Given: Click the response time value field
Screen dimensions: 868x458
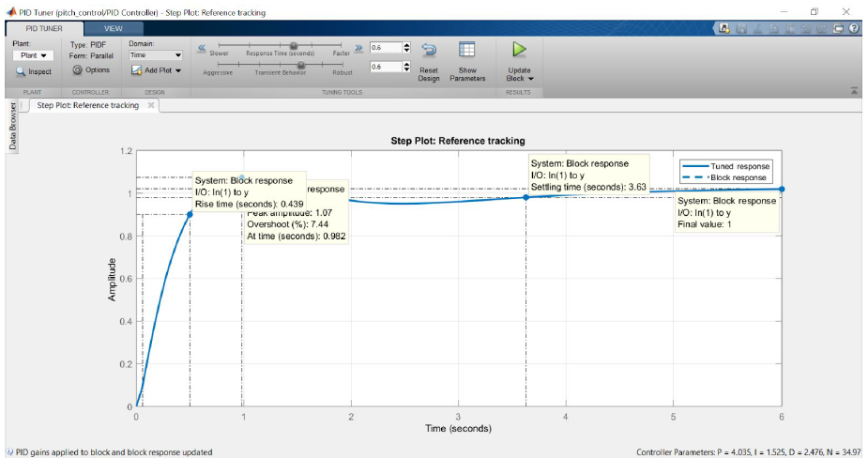Looking at the screenshot, I should (385, 47).
